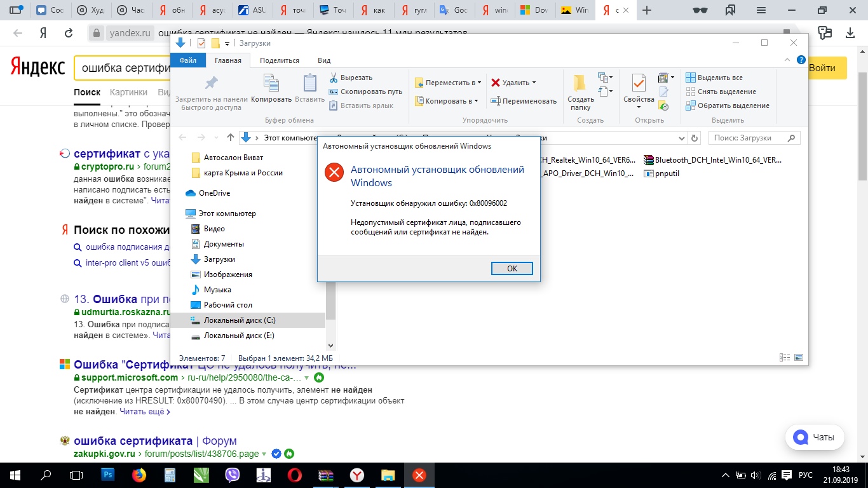The image size is (868, 488).
Task: Select Bluetooth_DCH_Intel archive file
Action: pos(713,159)
